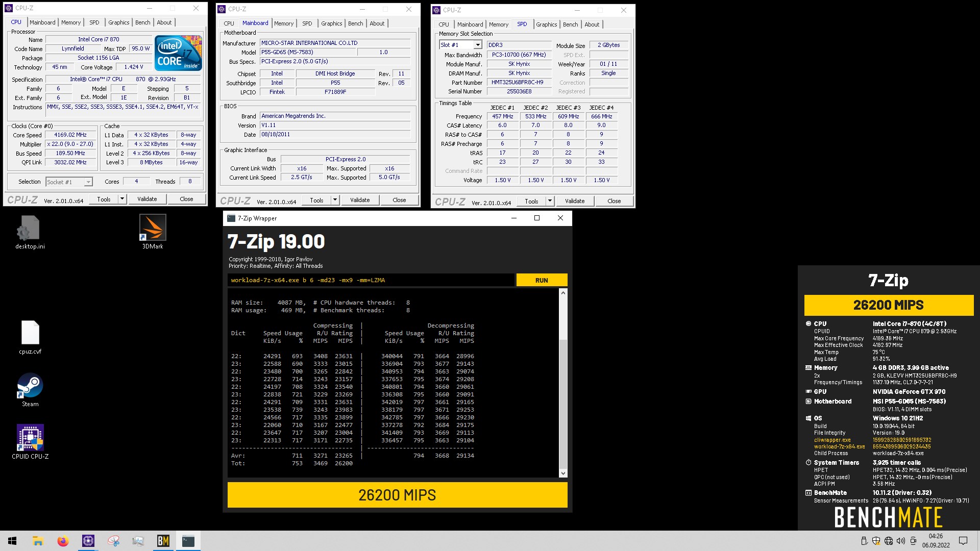Launch Firefox from the taskbar

(63, 541)
